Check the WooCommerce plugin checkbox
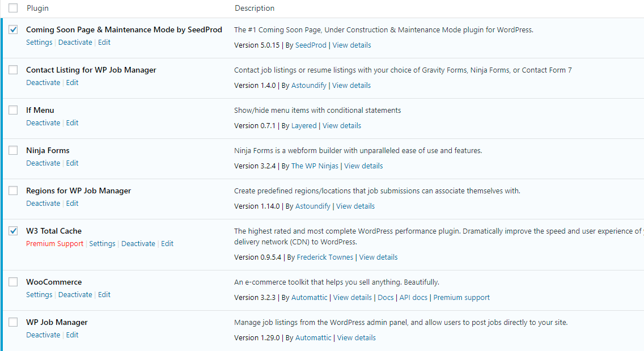Viewport: 644px width, 351px height. pos(13,282)
